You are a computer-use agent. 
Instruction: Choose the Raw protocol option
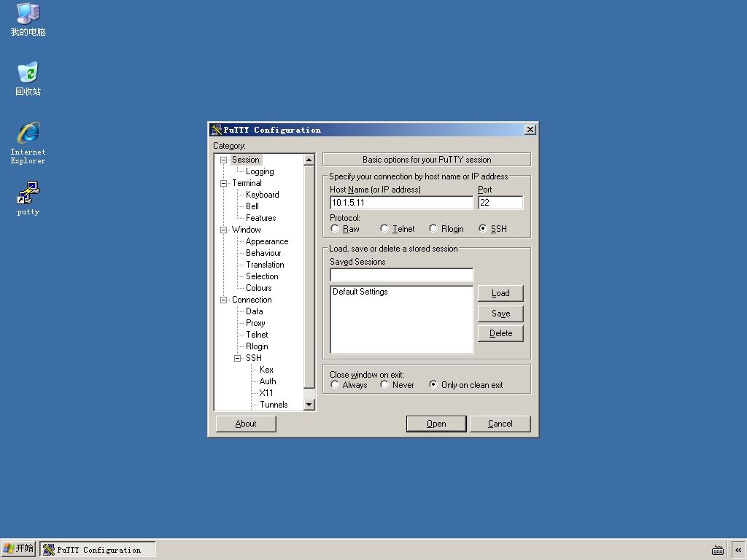pyautogui.click(x=335, y=228)
